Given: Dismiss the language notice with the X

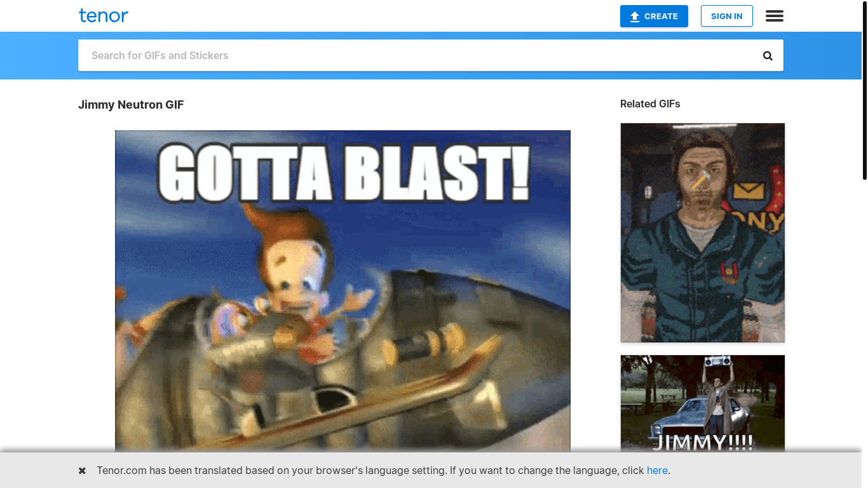Looking at the screenshot, I should coord(82,471).
